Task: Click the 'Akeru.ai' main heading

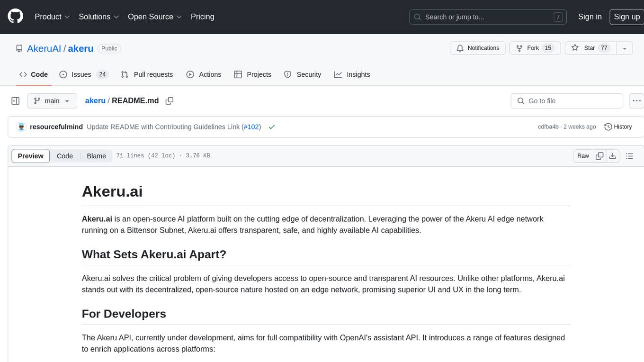Action: click(x=112, y=191)
